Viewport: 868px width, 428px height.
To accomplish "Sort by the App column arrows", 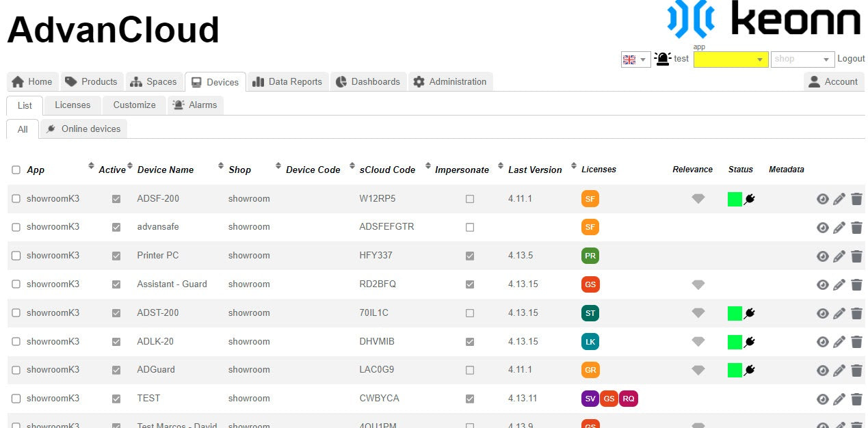I will coord(91,166).
